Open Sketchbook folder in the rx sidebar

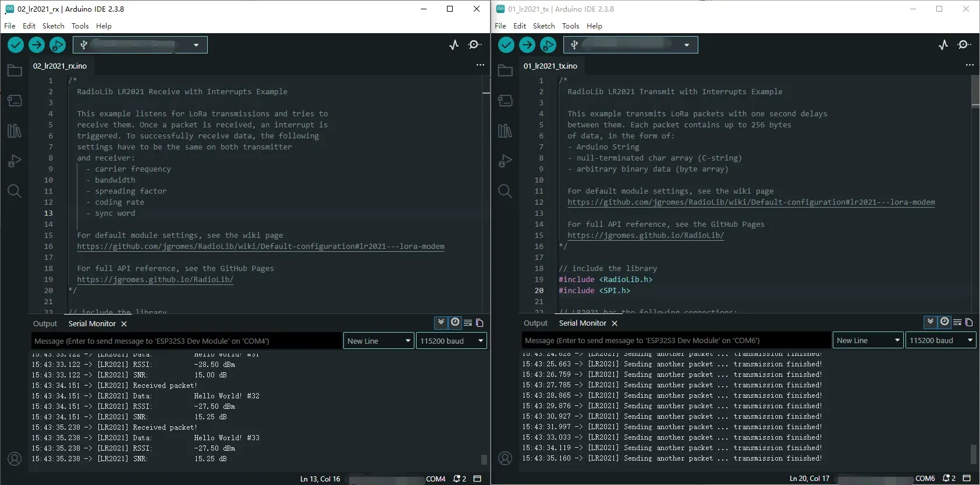[x=15, y=70]
